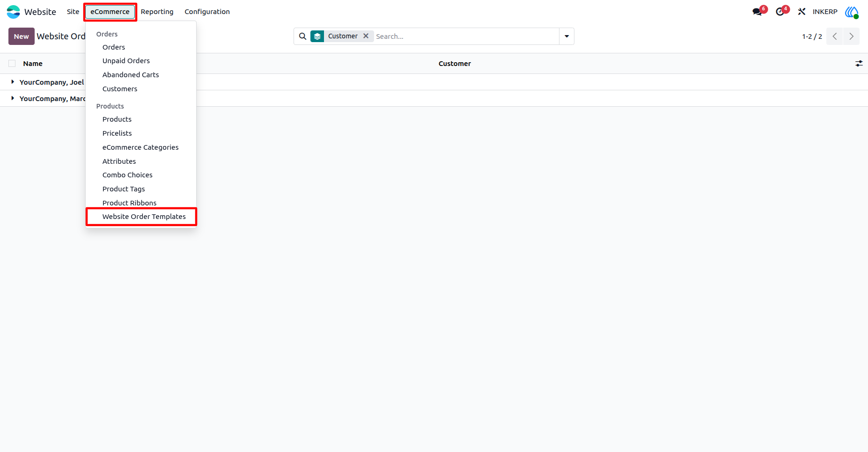
Task: Click the Search input field
Action: coord(466,36)
